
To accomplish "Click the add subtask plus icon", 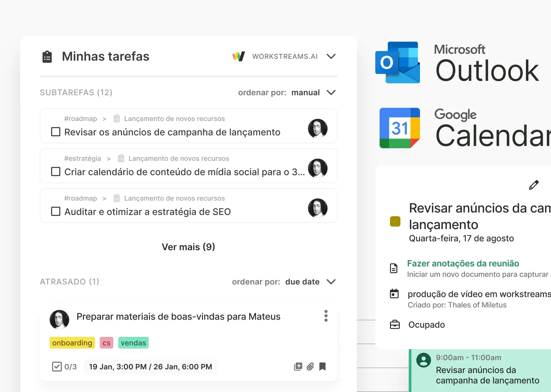I will tap(298, 367).
